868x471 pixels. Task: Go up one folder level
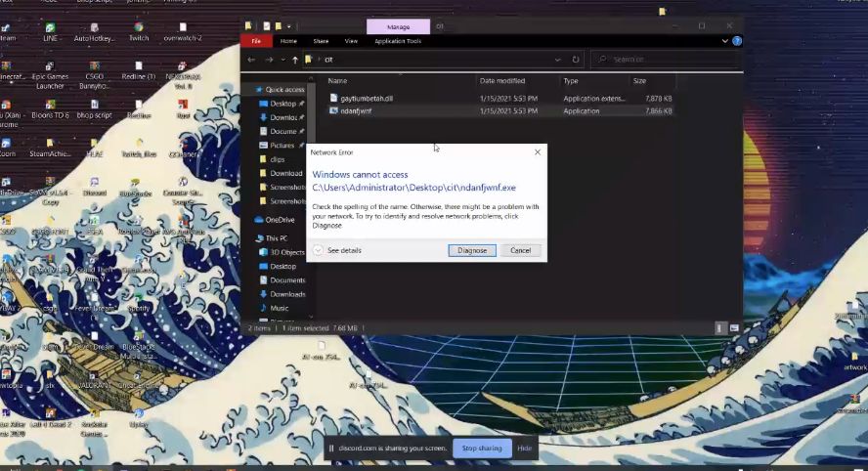[295, 60]
